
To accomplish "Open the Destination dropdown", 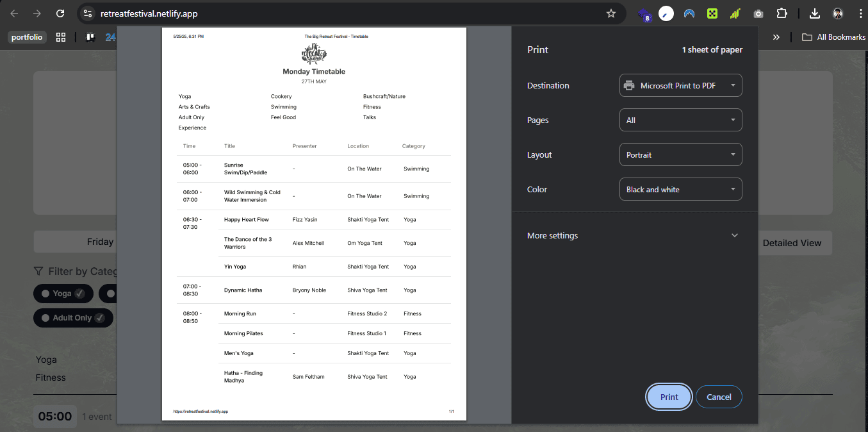I will tap(680, 86).
